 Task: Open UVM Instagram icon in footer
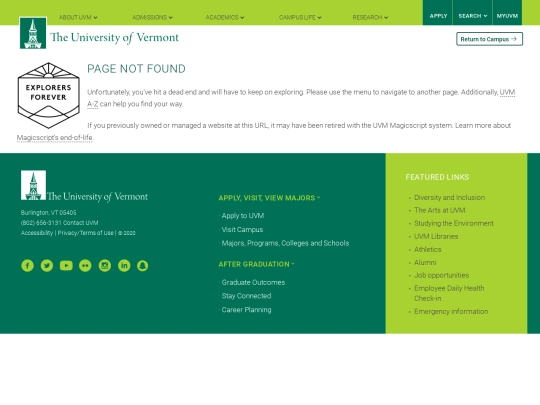[x=105, y=266]
